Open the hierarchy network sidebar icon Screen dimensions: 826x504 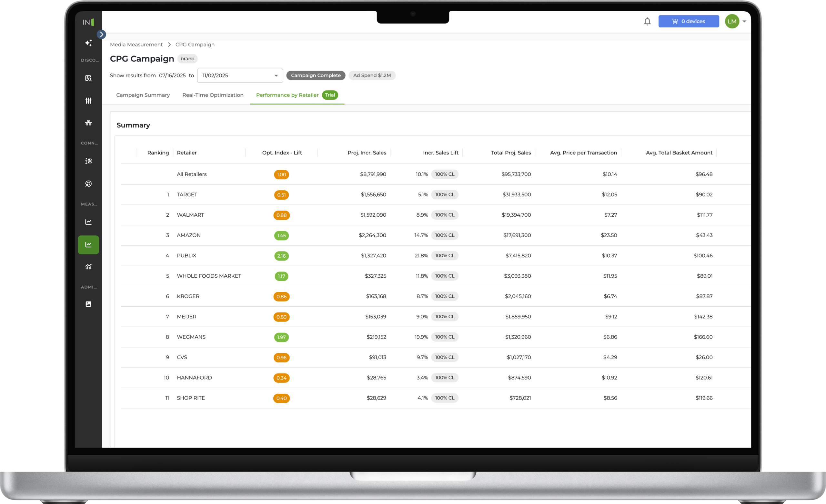pyautogui.click(x=88, y=123)
